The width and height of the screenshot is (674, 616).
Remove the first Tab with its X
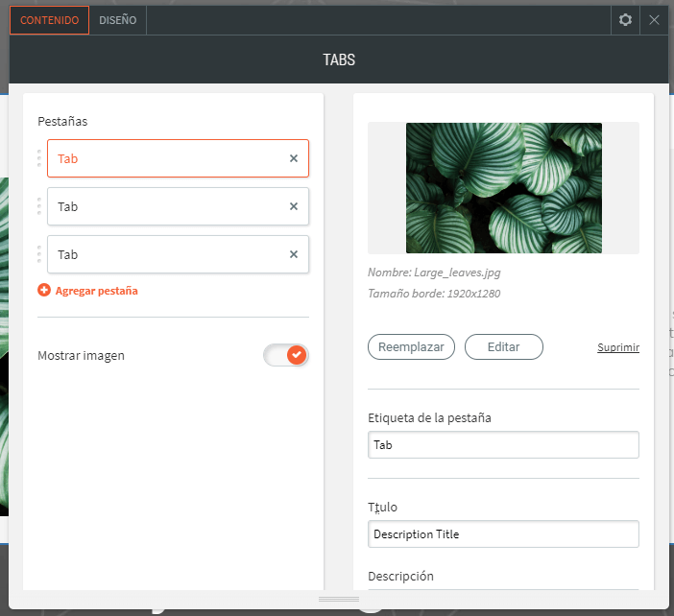pos(294,158)
